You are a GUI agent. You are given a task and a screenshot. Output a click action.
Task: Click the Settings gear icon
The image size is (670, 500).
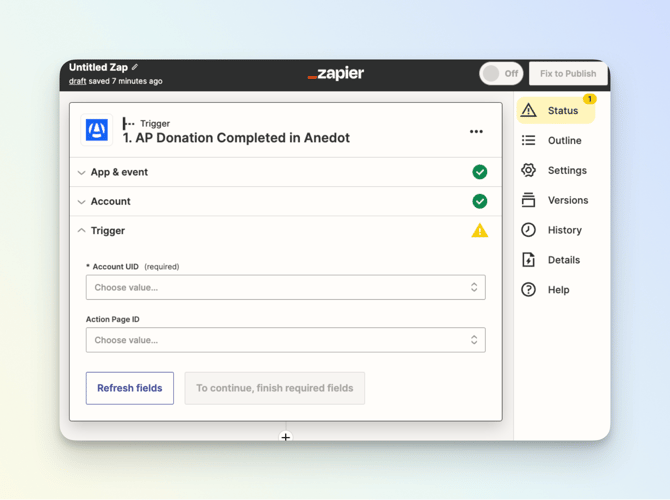point(529,170)
